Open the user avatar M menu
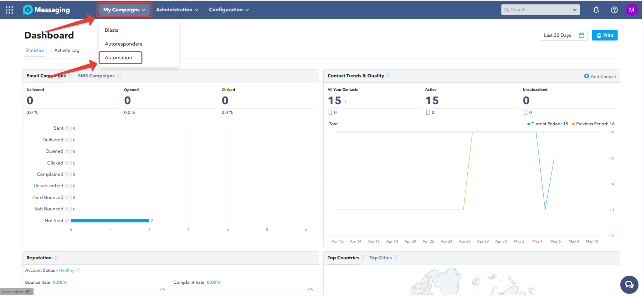Image resolution: width=644 pixels, height=297 pixels. point(631,10)
